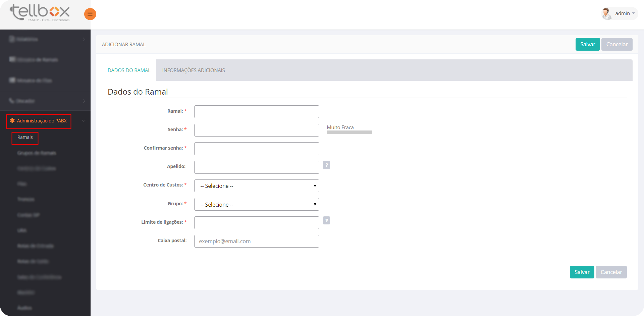Focus the Ramal number input field
This screenshot has height=316, width=644.
point(257,112)
